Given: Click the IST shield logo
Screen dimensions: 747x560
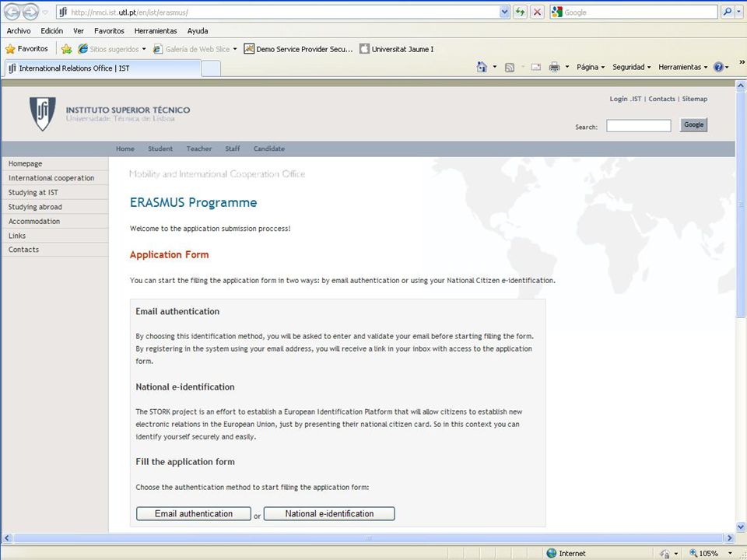Looking at the screenshot, I should pyautogui.click(x=42, y=114).
